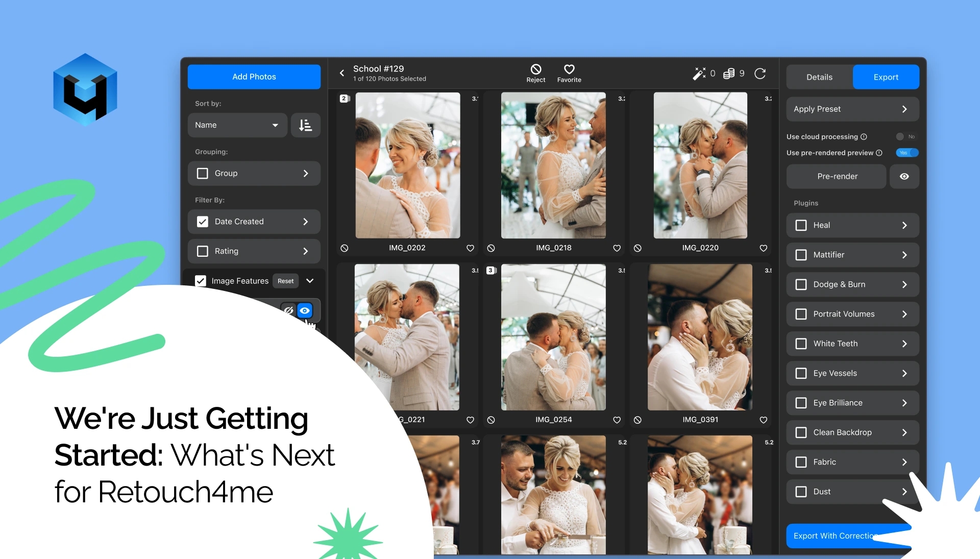This screenshot has height=559, width=980.
Task: Open Apply Preset chevron
Action: 904,109
